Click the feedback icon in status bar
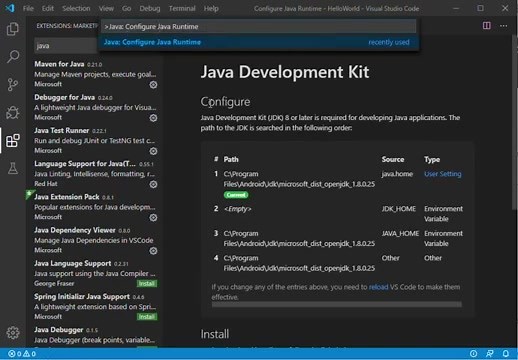 (x=490, y=354)
